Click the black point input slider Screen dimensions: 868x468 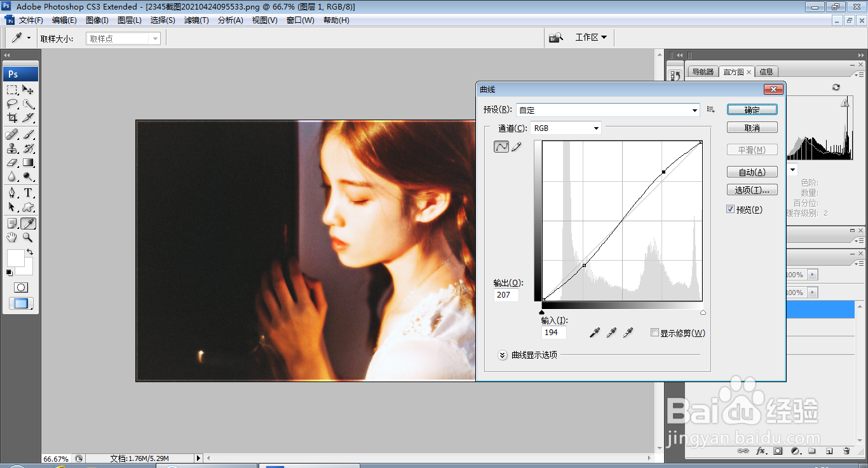pos(541,312)
